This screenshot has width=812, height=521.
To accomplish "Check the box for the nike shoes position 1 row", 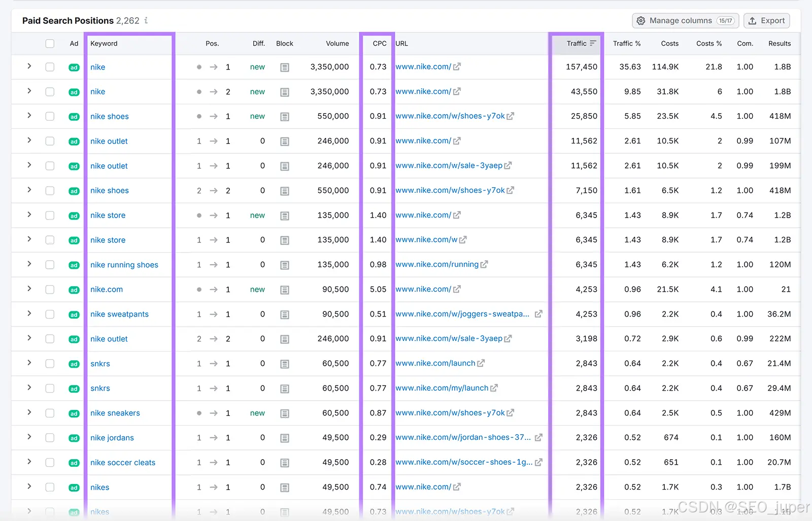I will (x=50, y=117).
